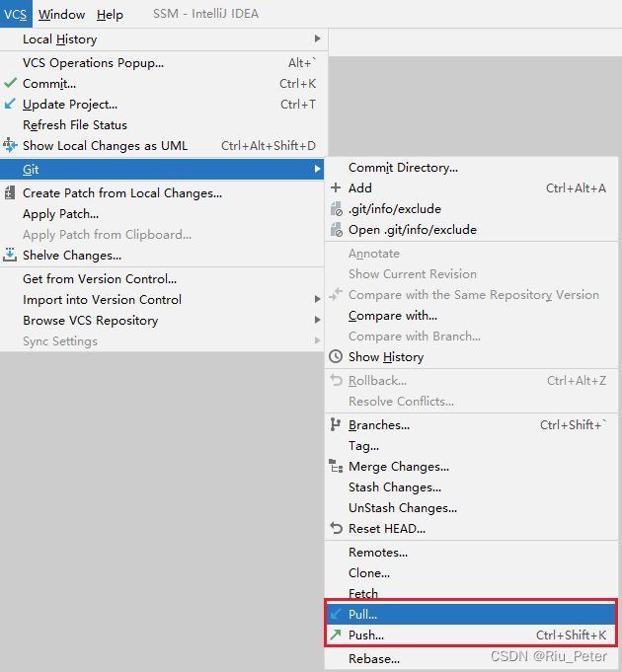Expand Browse VCS Repository submenu arrow
The height and width of the screenshot is (672, 622).
[317, 320]
